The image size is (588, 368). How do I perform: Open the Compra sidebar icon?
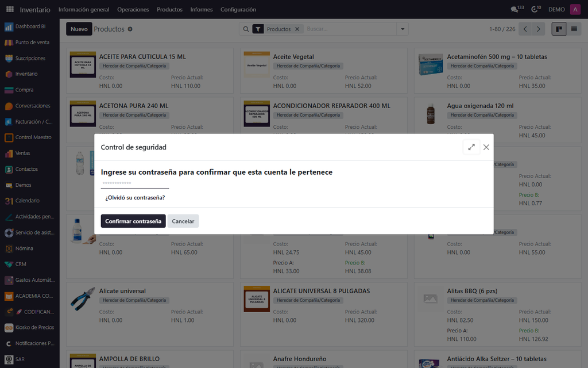pyautogui.click(x=9, y=90)
